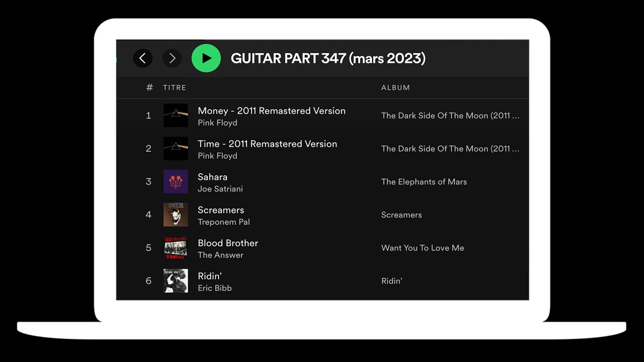Click the forward navigation arrow
Viewport: 644px width, 362px height.
coord(172,58)
